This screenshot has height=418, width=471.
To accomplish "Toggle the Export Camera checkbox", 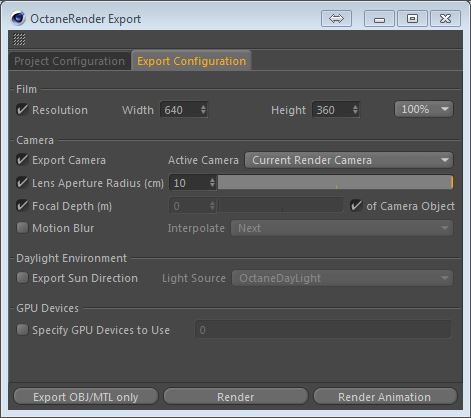I will pyautogui.click(x=22, y=160).
